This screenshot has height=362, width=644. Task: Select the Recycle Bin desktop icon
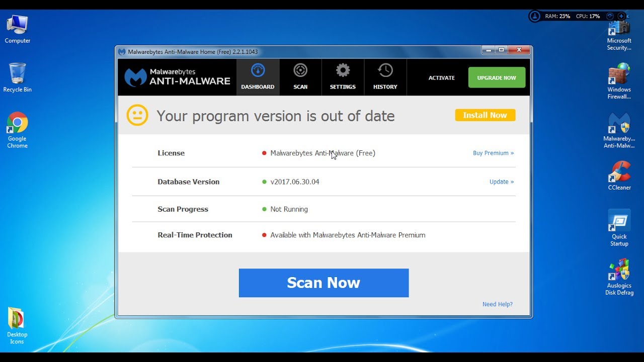(18, 78)
